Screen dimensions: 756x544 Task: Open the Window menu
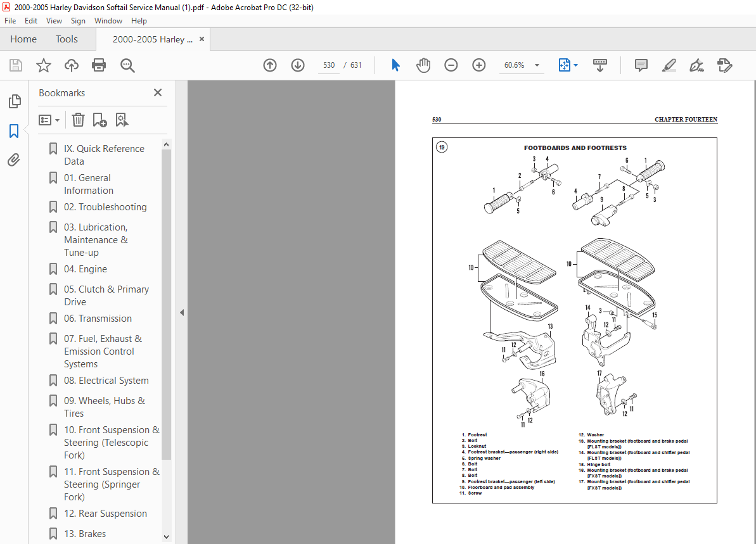[x=108, y=21]
